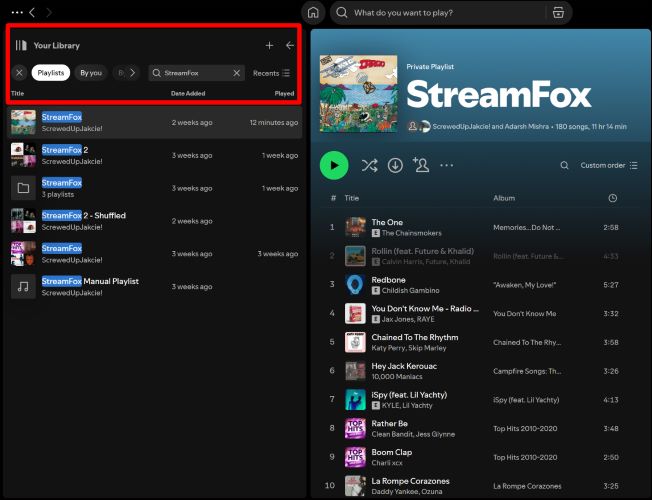Select the track 'Hey Jack Kerouac'
The width and height of the screenshot is (652, 500).
[x=404, y=366]
